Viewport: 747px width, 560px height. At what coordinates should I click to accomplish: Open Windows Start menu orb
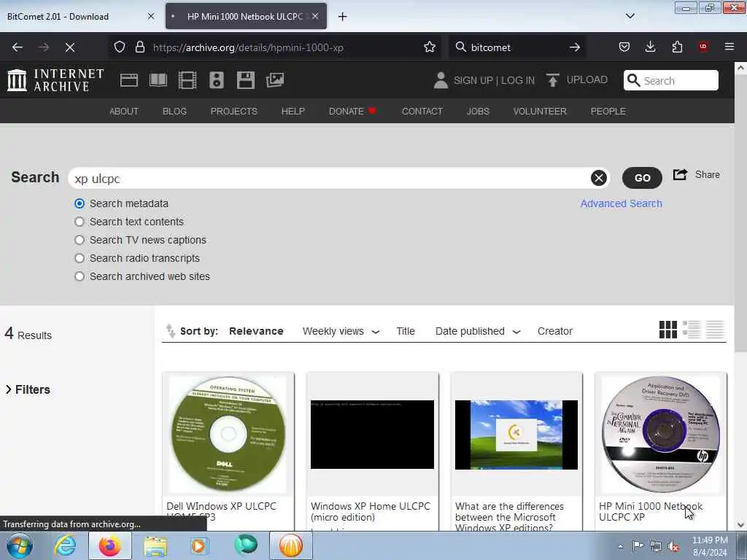[x=20, y=545]
